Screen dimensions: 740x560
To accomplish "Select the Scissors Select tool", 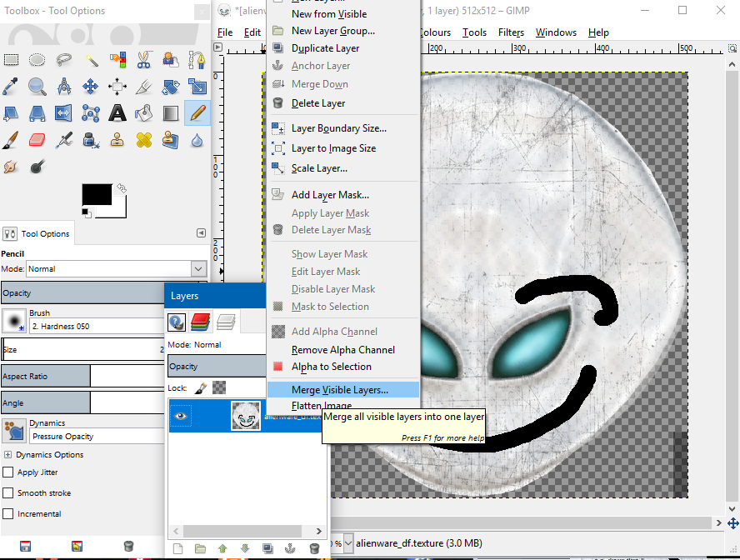I will 144,60.
